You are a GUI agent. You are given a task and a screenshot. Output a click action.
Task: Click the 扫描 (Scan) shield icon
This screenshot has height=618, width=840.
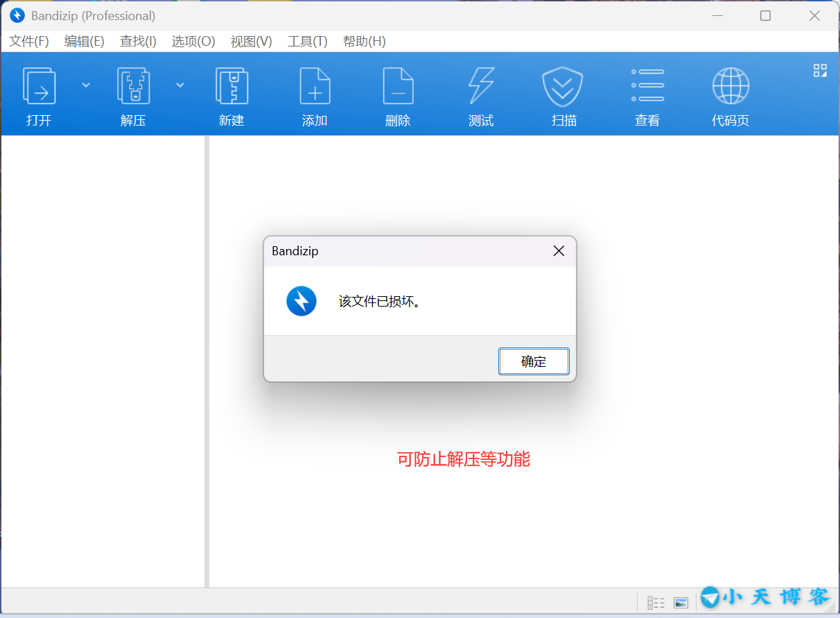click(x=562, y=87)
